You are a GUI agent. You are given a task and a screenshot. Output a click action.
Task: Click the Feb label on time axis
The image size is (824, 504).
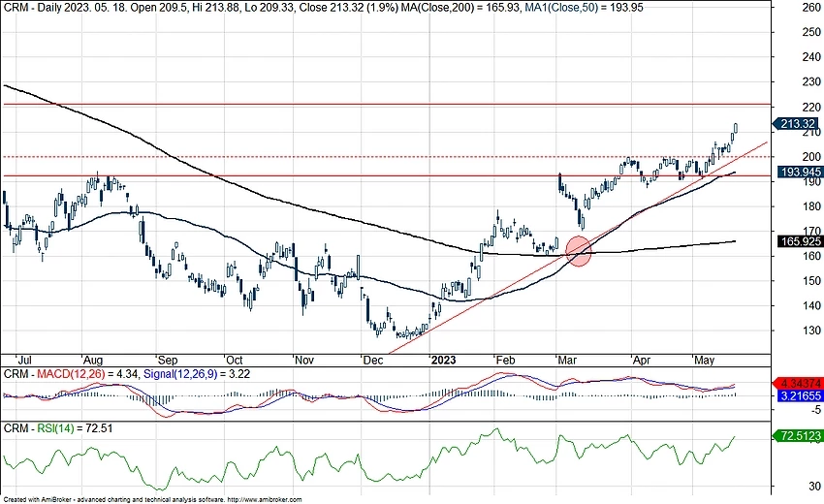pos(505,361)
